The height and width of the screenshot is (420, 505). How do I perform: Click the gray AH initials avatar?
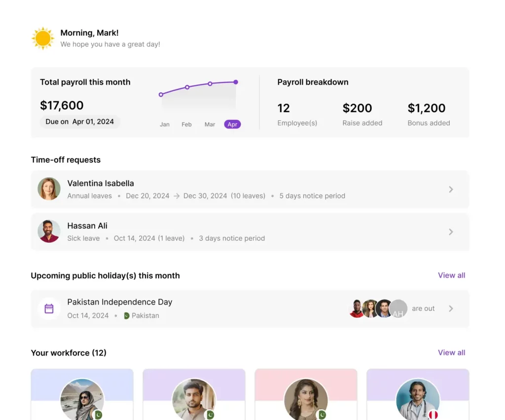pyautogui.click(x=398, y=309)
